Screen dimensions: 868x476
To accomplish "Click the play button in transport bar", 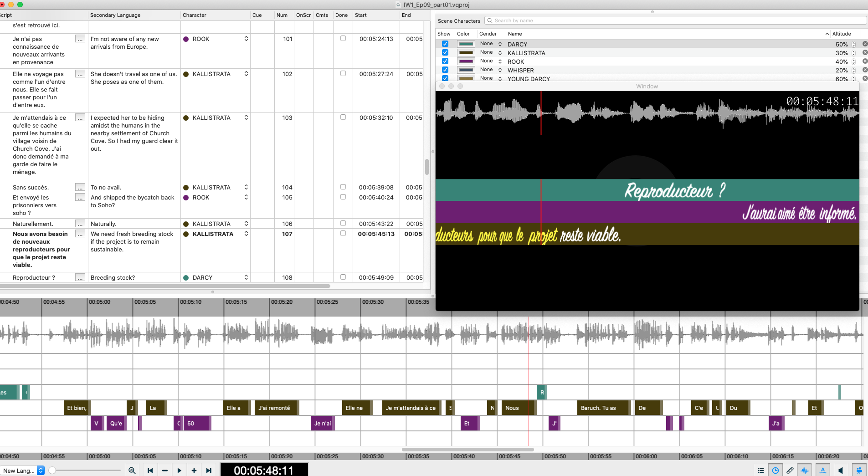I will (179, 471).
